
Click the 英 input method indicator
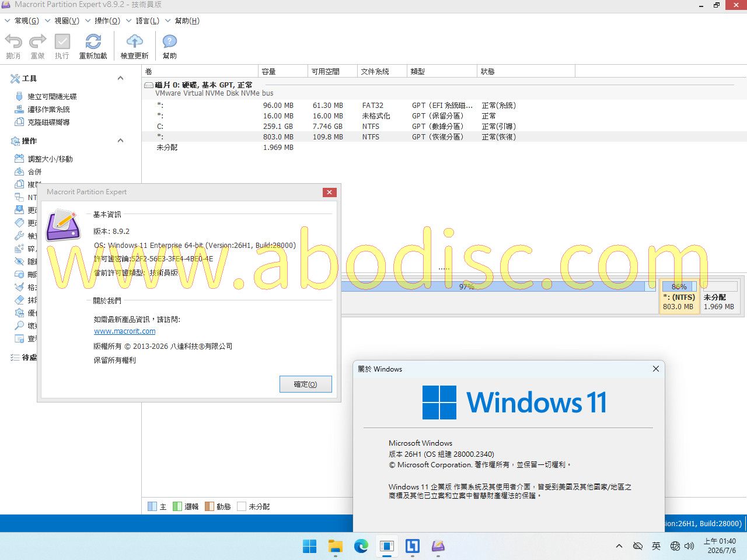tap(657, 546)
